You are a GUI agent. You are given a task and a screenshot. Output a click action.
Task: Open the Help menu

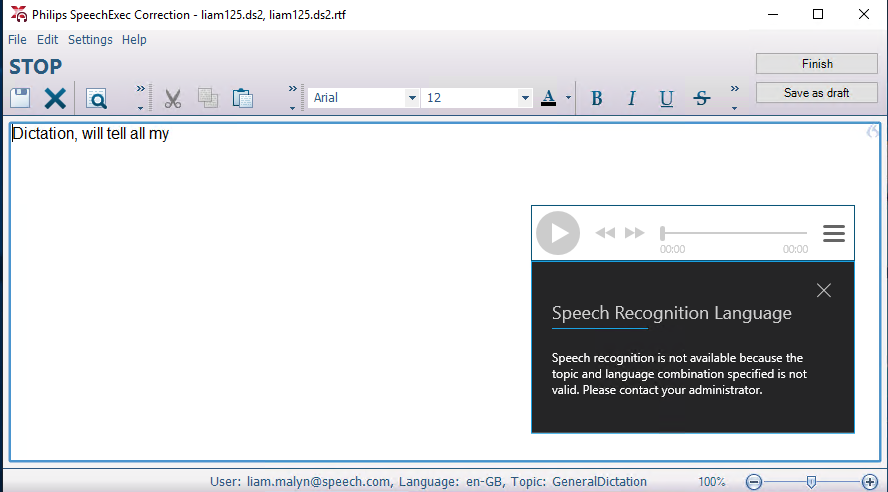tap(134, 40)
